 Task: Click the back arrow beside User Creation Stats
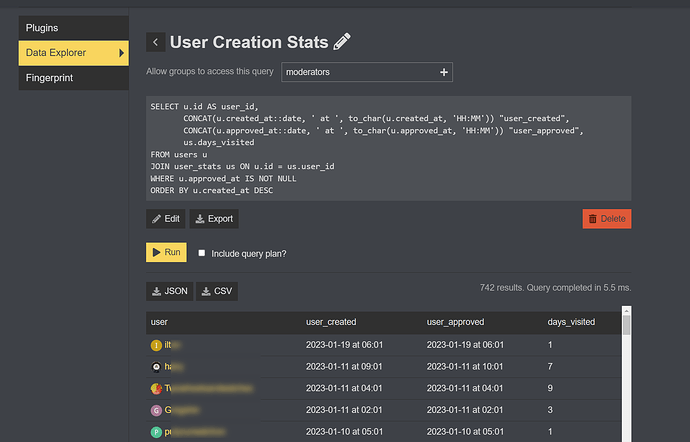click(x=155, y=42)
